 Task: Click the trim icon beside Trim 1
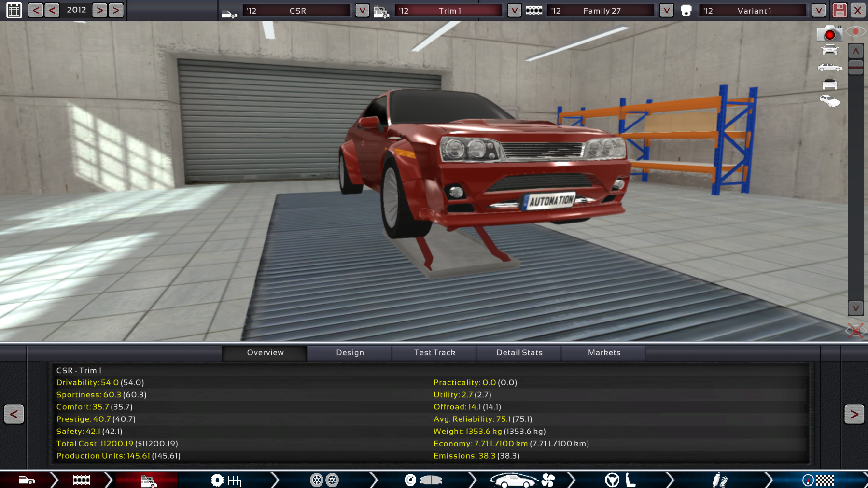click(381, 12)
